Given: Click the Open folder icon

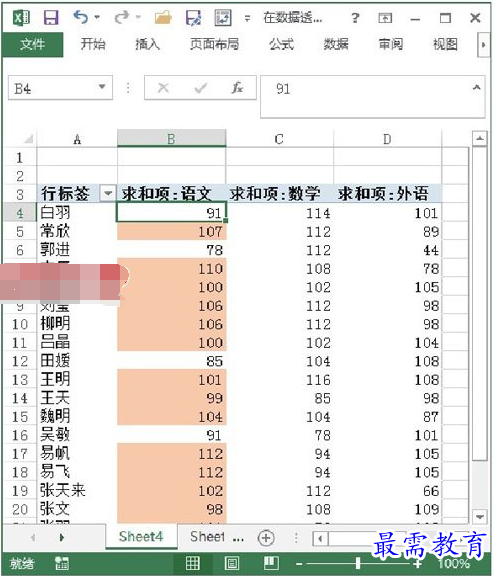Looking at the screenshot, I should (x=163, y=17).
